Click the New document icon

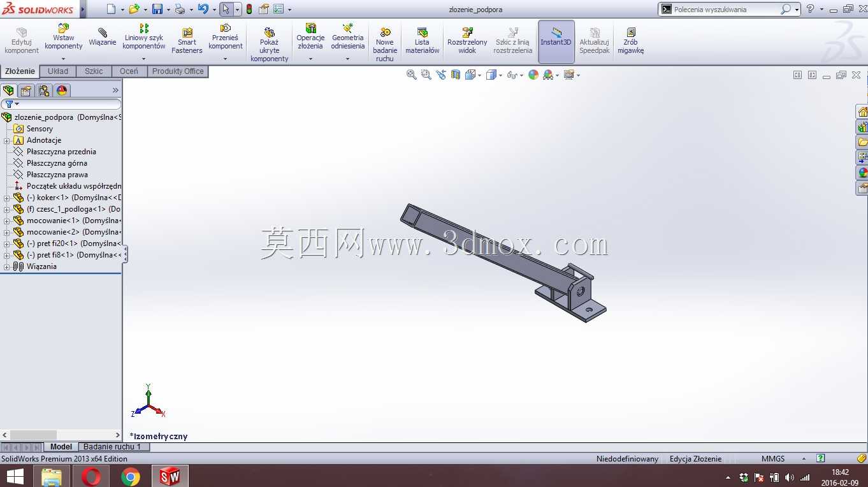click(x=112, y=9)
